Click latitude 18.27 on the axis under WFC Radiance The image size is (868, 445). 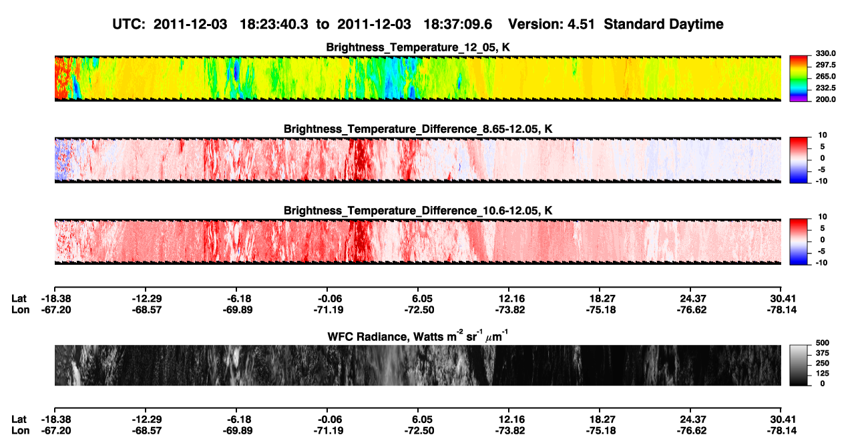pyautogui.click(x=602, y=418)
